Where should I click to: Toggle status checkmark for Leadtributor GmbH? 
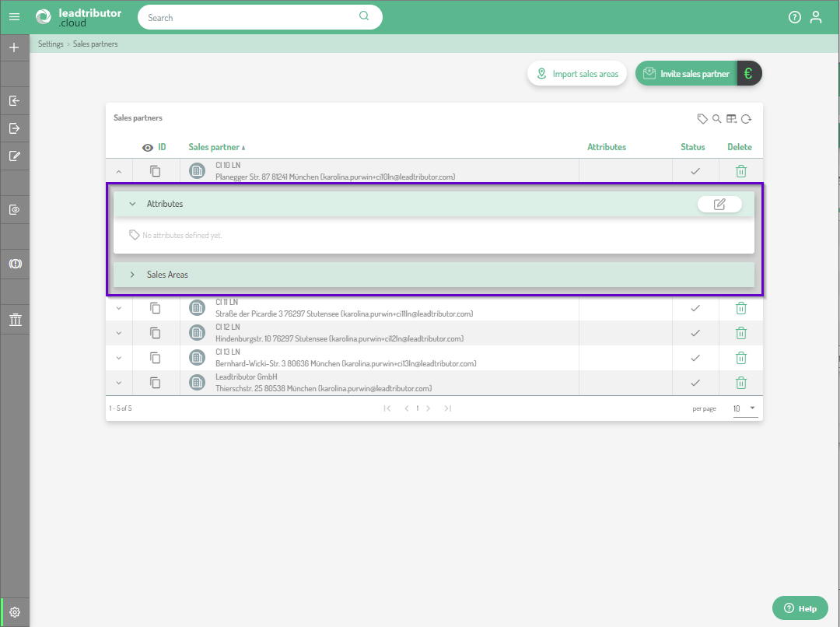[x=695, y=383]
